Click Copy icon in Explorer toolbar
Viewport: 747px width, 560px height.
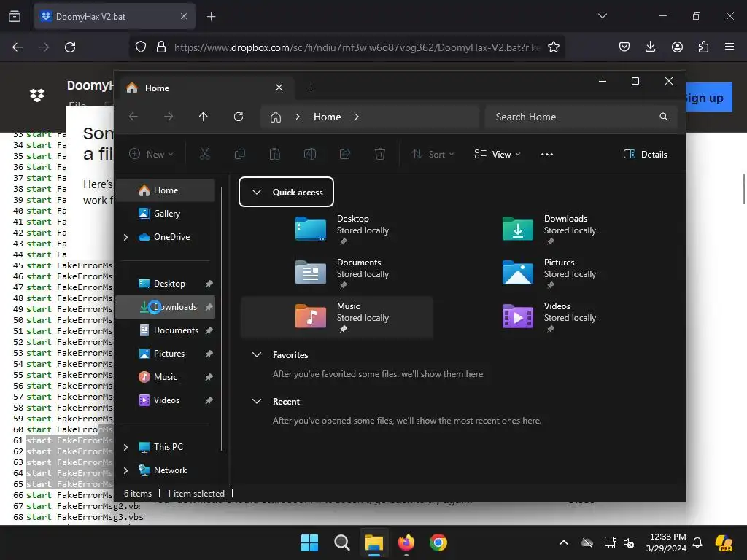tap(239, 154)
